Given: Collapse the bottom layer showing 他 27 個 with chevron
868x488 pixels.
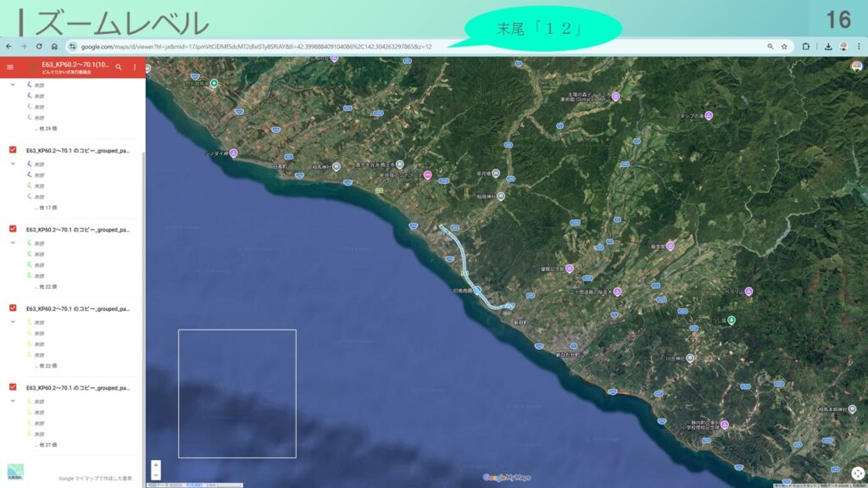Looking at the screenshot, I should tap(13, 401).
